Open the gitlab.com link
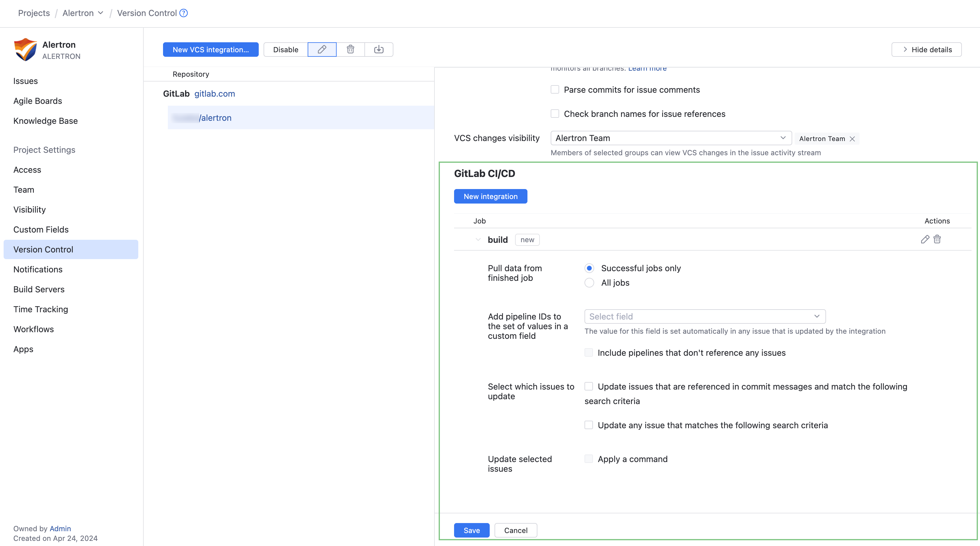Viewport: 980px width, 546px height. [x=215, y=94]
